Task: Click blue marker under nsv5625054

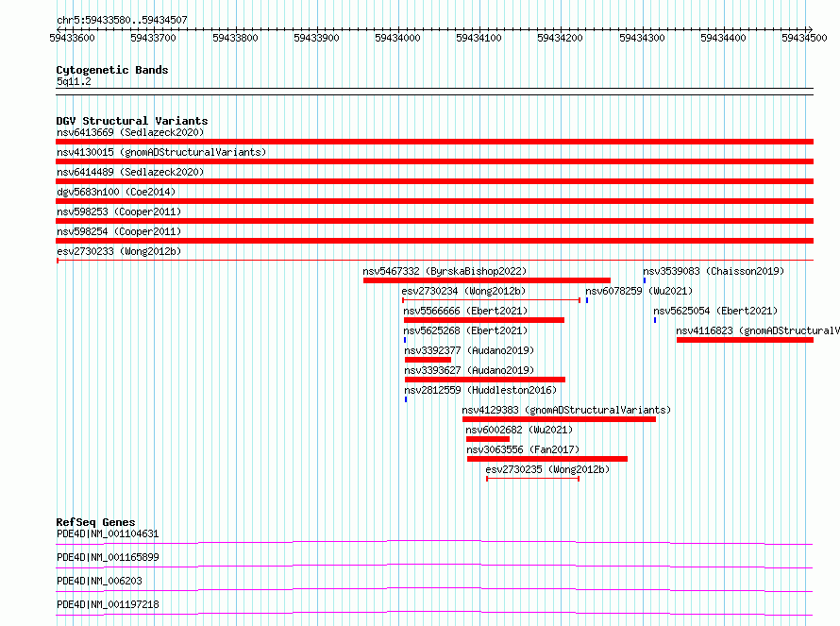Action: pyautogui.click(x=655, y=320)
